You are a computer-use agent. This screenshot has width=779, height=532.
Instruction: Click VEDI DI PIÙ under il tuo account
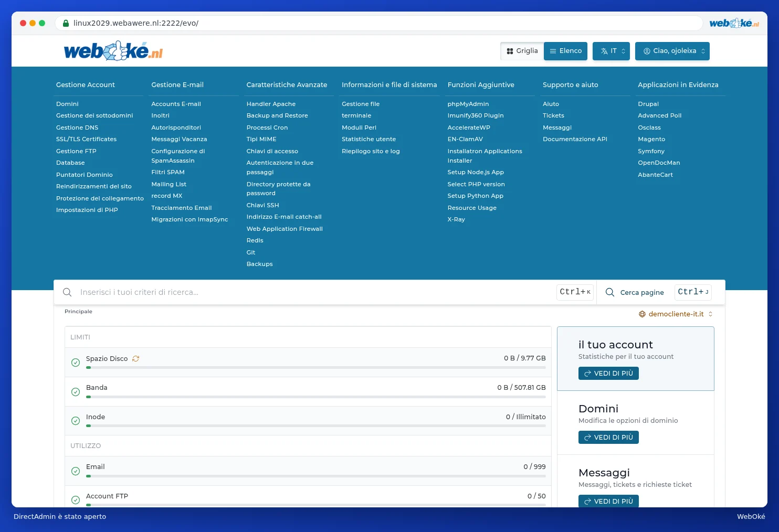point(608,374)
